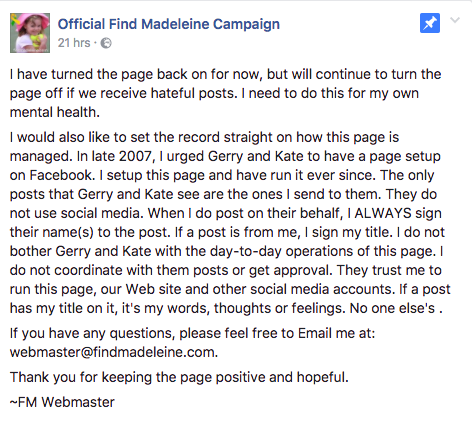Click the blue pinned post pin icon
The height and width of the screenshot is (423, 472).
click(430, 23)
